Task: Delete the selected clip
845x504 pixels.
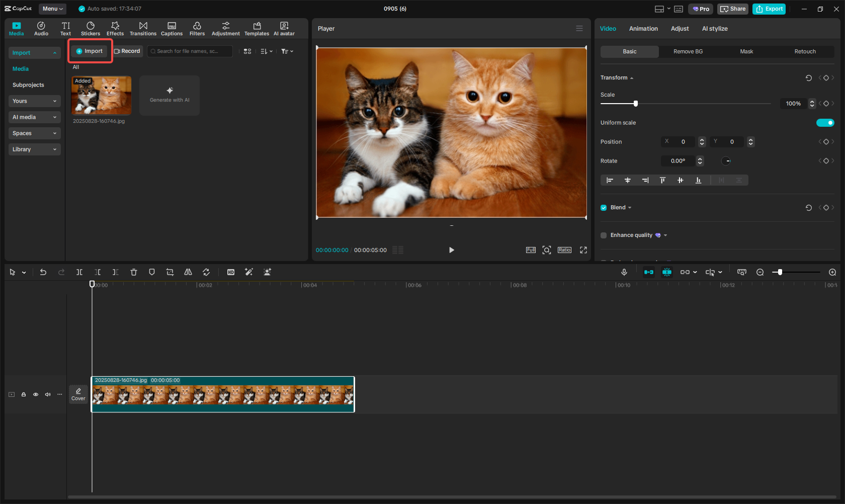Action: click(x=133, y=272)
